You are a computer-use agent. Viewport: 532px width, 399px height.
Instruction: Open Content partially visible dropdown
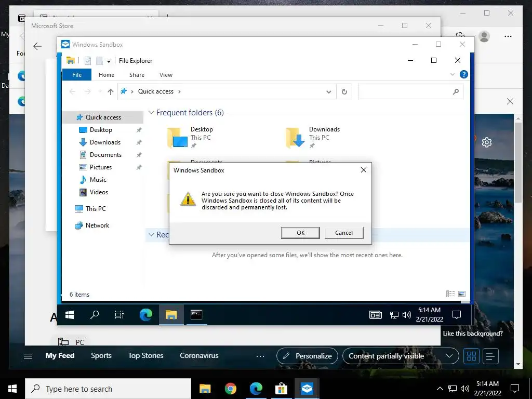click(x=401, y=356)
